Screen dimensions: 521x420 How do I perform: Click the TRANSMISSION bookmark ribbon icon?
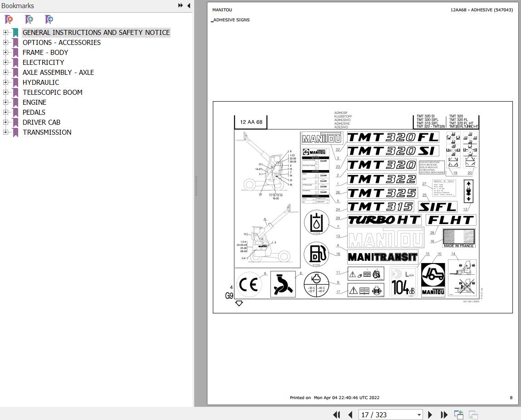coord(15,132)
